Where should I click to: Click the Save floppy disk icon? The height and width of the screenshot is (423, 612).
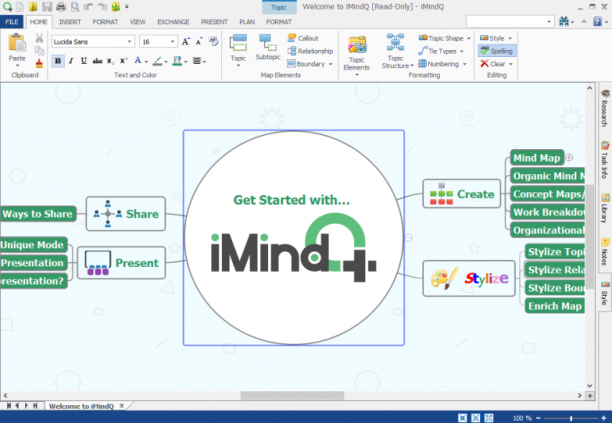[x=47, y=7]
